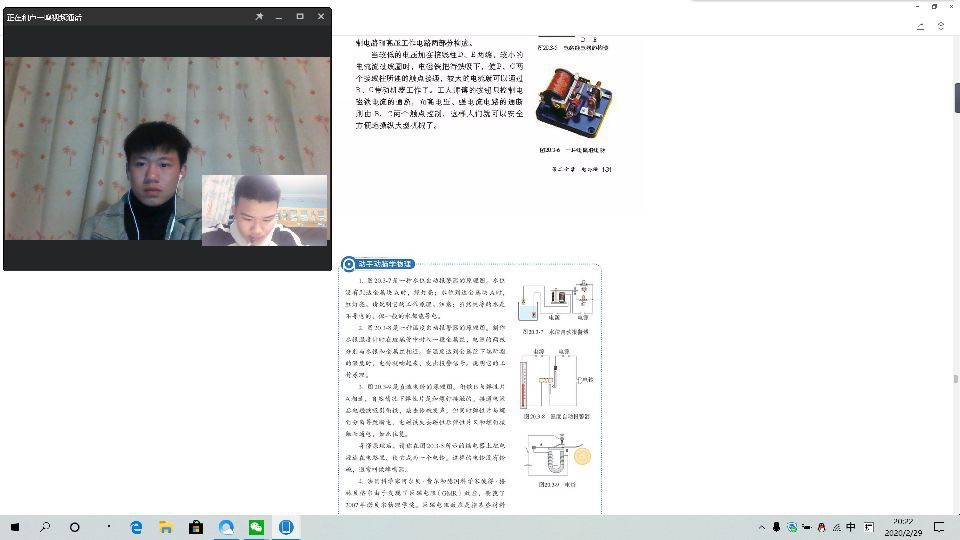Click the IME input method tray icon
The image size is (960, 540).
pyautogui.click(x=869, y=527)
